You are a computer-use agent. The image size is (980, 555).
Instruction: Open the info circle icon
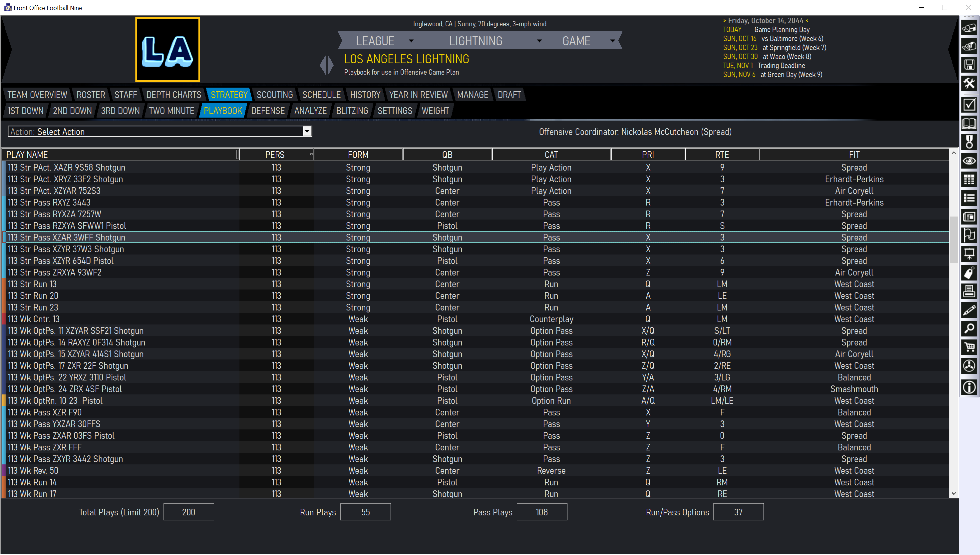pyautogui.click(x=969, y=388)
